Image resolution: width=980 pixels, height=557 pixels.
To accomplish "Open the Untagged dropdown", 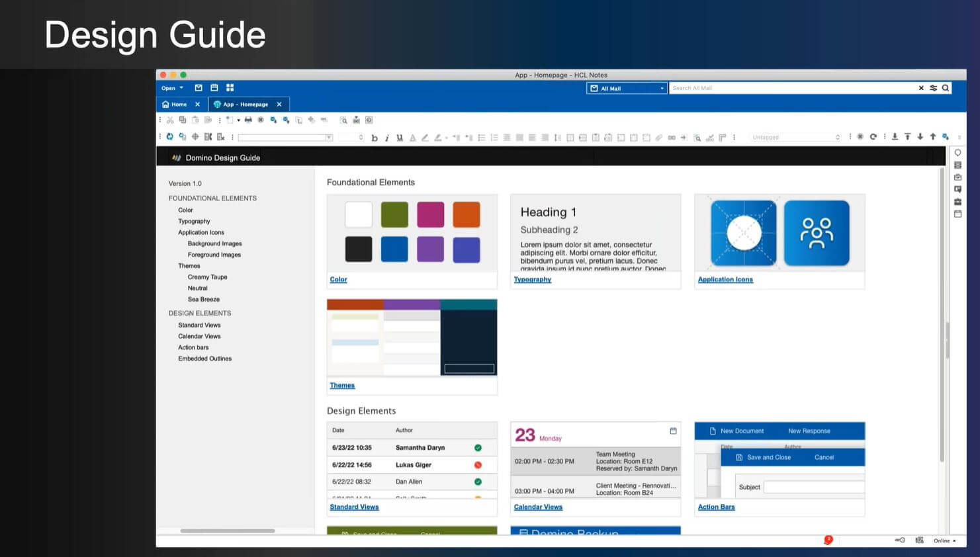I will tap(796, 138).
